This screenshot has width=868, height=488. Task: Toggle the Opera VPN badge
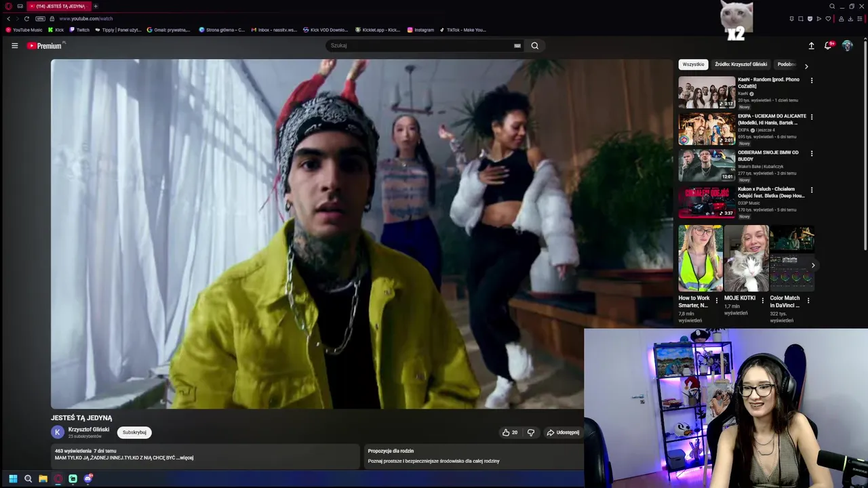tap(40, 18)
